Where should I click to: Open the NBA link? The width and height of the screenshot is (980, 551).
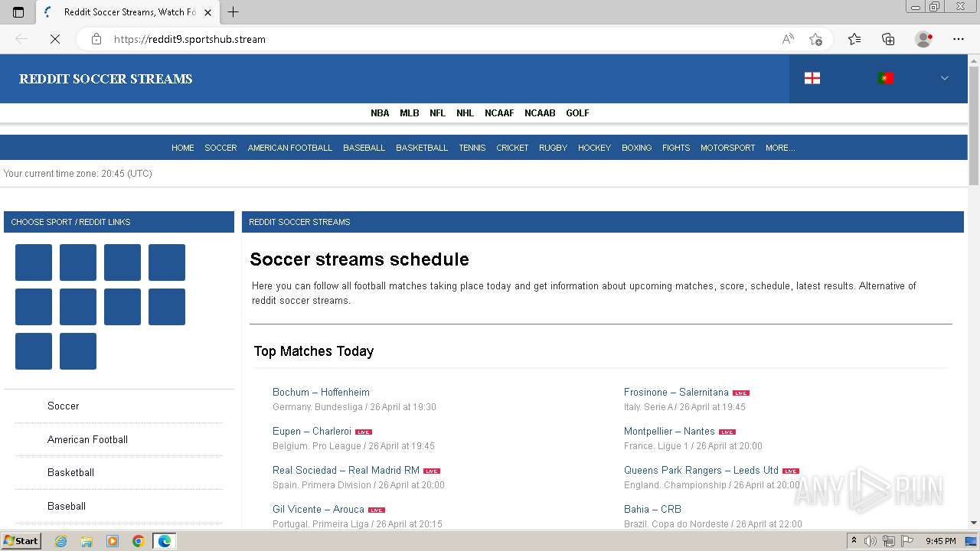(380, 112)
